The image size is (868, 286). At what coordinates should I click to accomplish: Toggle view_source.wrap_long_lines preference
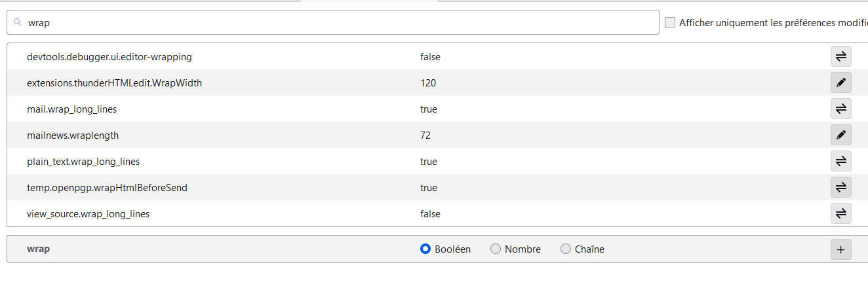(840, 214)
